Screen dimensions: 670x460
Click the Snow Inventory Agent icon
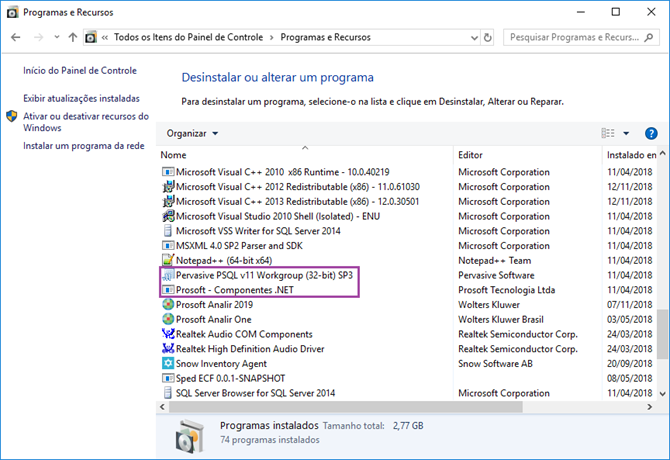pos(168,363)
